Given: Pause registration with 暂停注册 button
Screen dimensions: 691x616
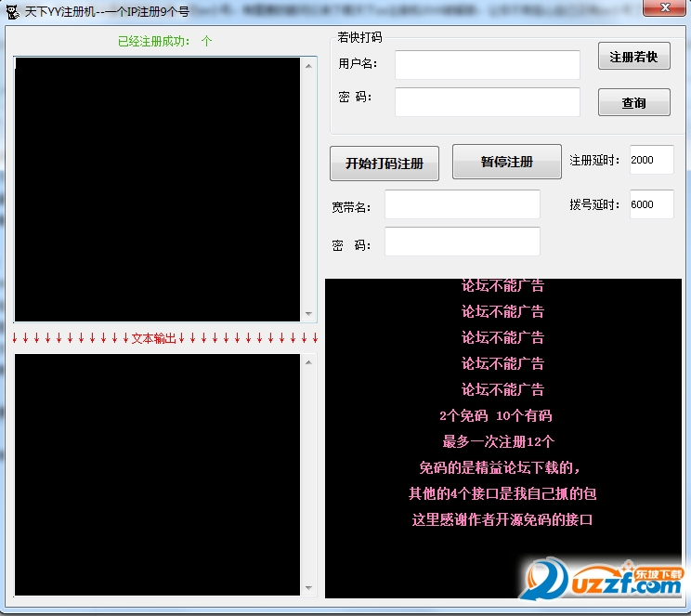Looking at the screenshot, I should pyautogui.click(x=507, y=162).
